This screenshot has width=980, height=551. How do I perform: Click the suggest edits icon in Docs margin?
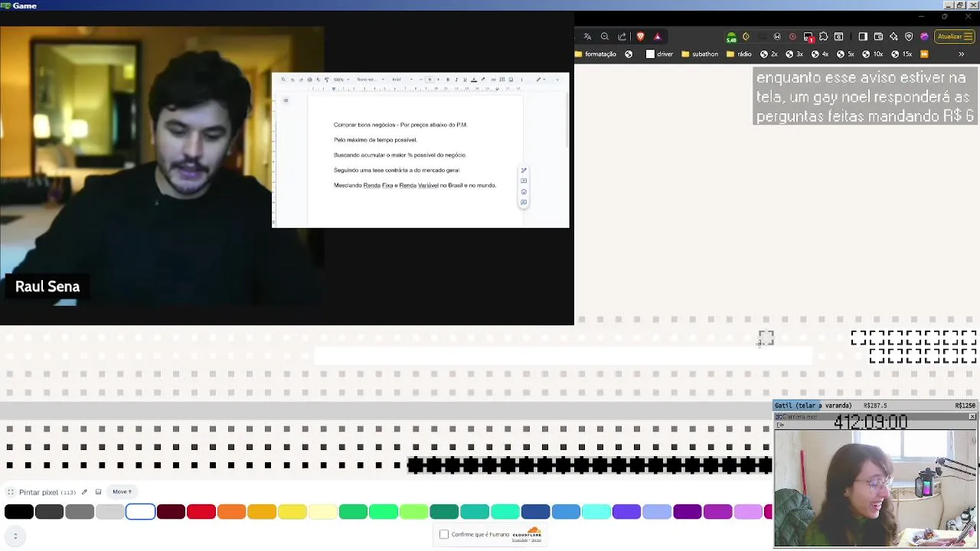click(524, 202)
